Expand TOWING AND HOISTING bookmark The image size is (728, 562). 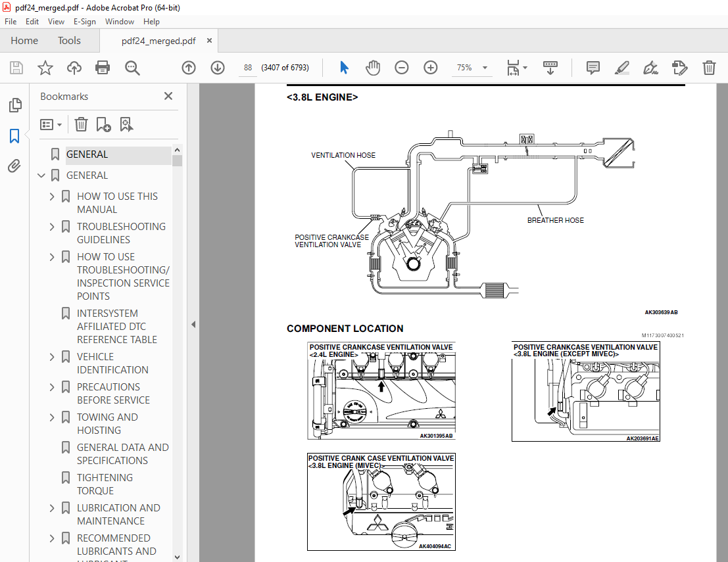tap(52, 417)
